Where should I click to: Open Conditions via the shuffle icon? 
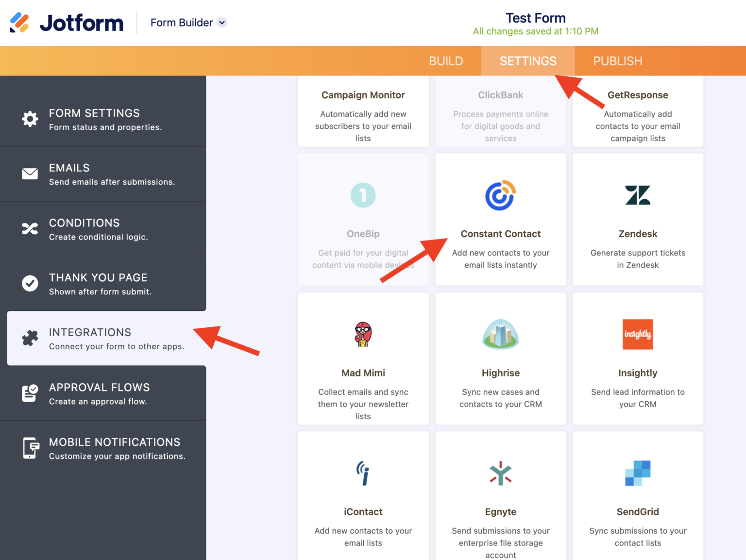coord(30,229)
